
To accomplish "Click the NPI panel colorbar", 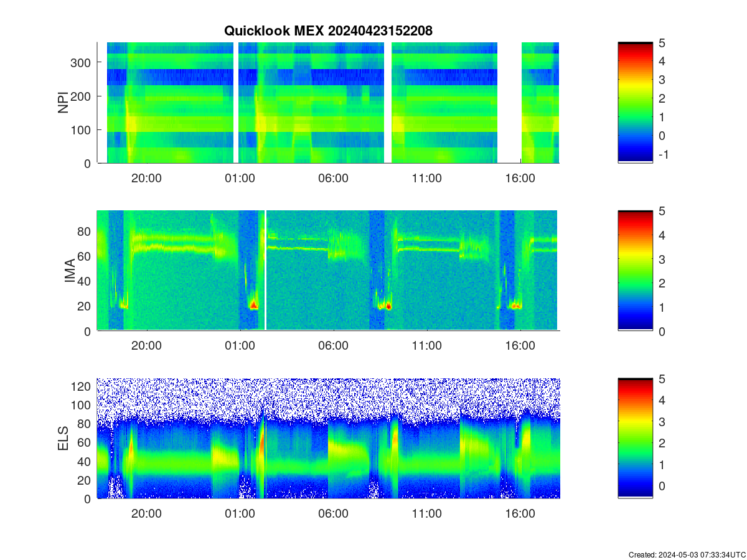I will (x=636, y=103).
